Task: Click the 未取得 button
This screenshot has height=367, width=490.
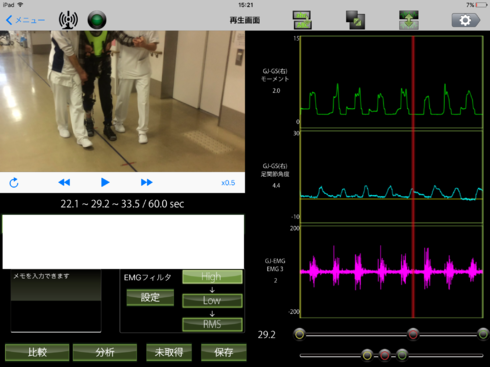Action: [169, 352]
